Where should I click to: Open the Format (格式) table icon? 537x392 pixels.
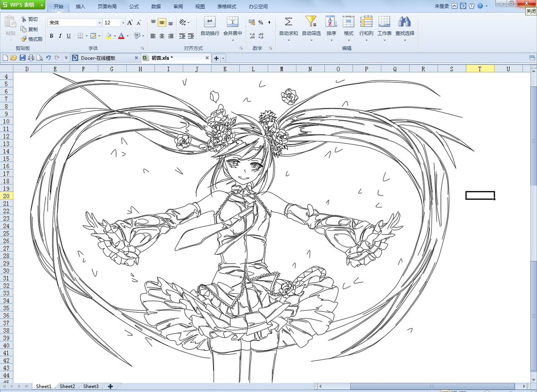[348, 21]
